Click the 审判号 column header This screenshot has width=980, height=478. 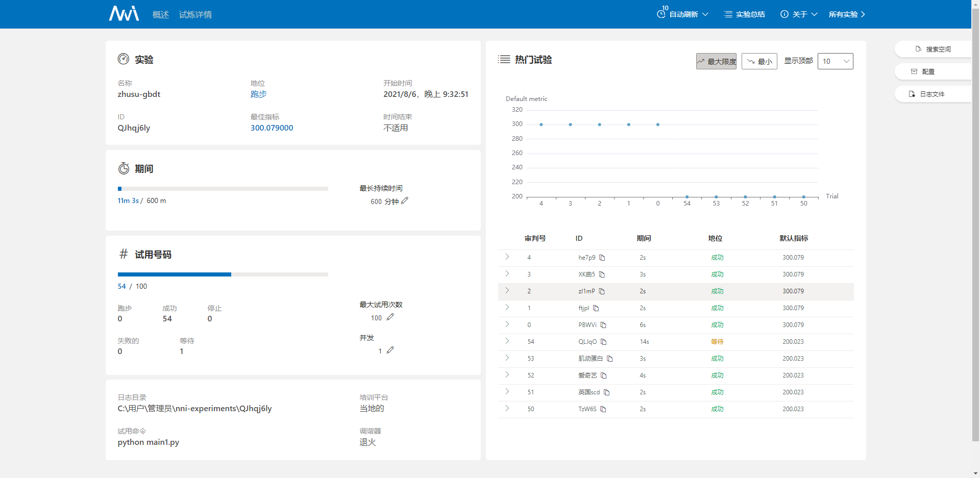535,238
